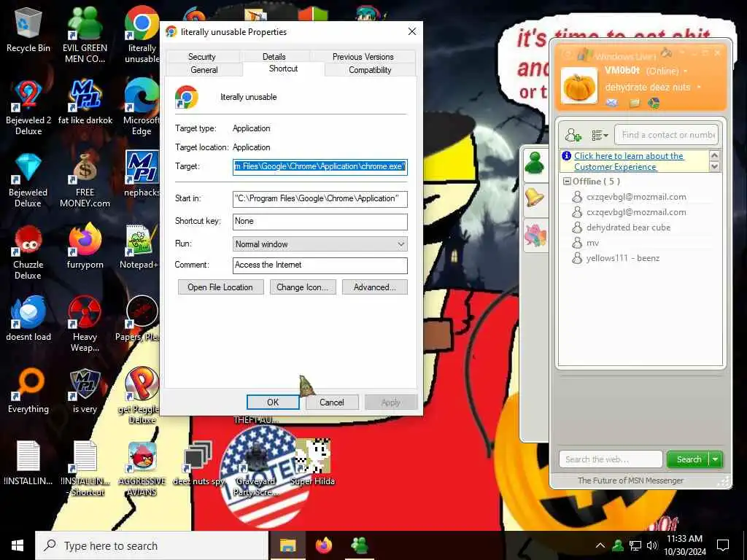The image size is (747, 560).
Task: Click the Messenger icon on the taskbar
Action: click(x=360, y=545)
